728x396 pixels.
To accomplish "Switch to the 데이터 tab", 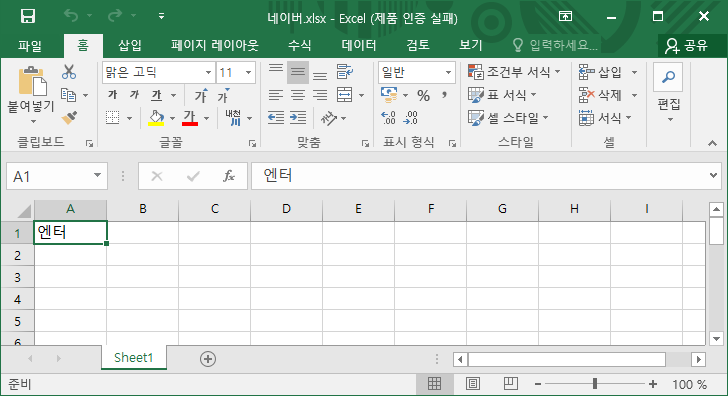I will coord(358,45).
